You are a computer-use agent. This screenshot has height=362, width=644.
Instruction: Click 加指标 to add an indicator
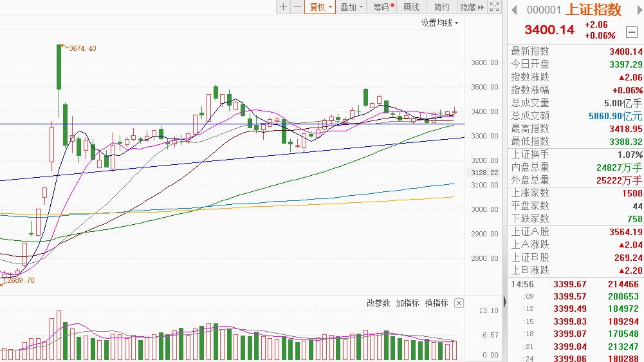coord(407,303)
